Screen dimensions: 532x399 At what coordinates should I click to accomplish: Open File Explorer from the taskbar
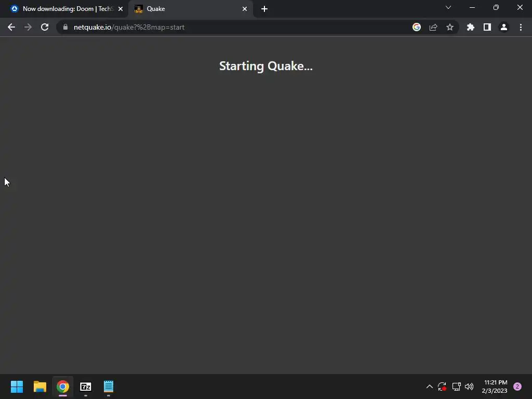pos(39,387)
